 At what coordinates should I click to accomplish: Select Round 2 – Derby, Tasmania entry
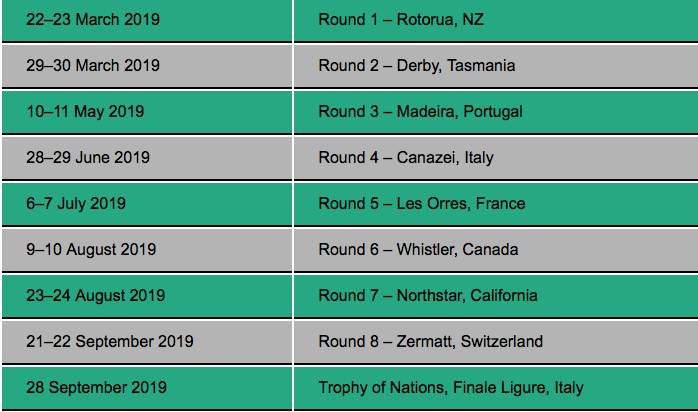coord(417,66)
